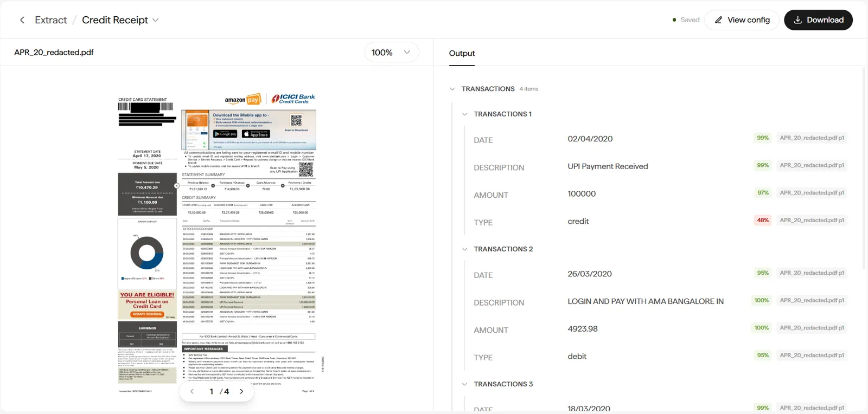Click LOGIN AND PAY WITH AMA BANGALORE IN

(646, 301)
